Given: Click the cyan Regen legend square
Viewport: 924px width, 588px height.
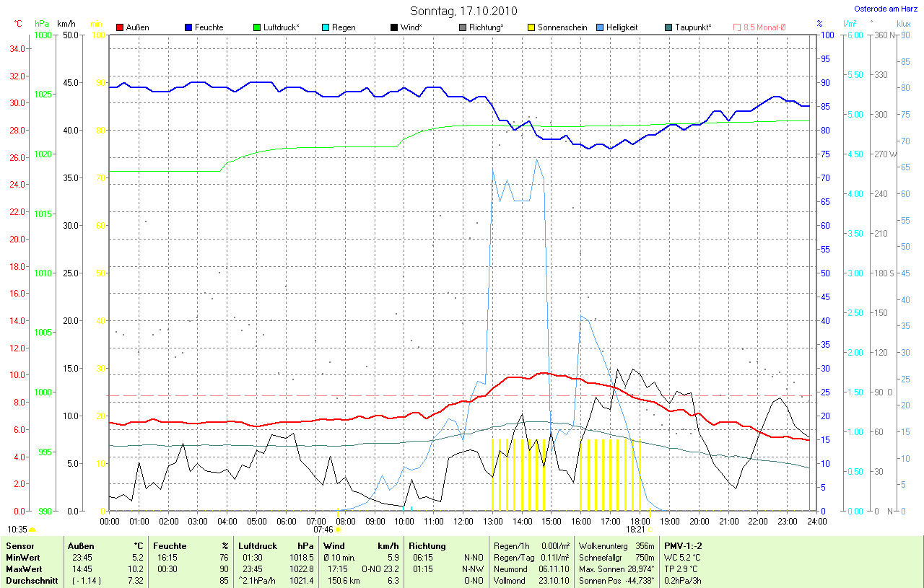Looking at the screenshot, I should tap(326, 27).
